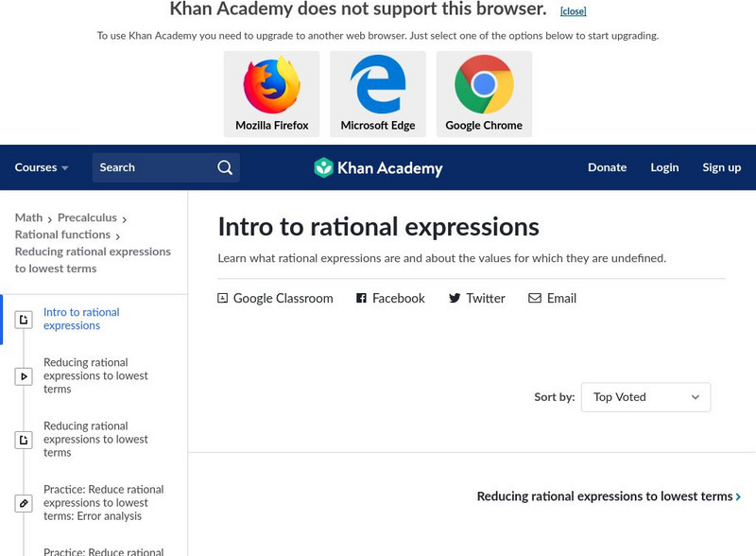This screenshot has height=556, width=756.
Task: Click the Google Chrome browser icon
Action: pyautogui.click(x=484, y=85)
